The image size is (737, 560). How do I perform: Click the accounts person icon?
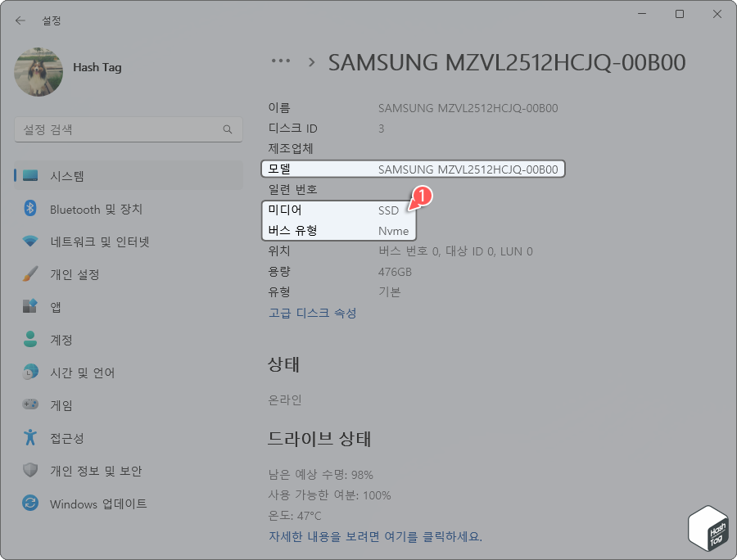(x=30, y=339)
